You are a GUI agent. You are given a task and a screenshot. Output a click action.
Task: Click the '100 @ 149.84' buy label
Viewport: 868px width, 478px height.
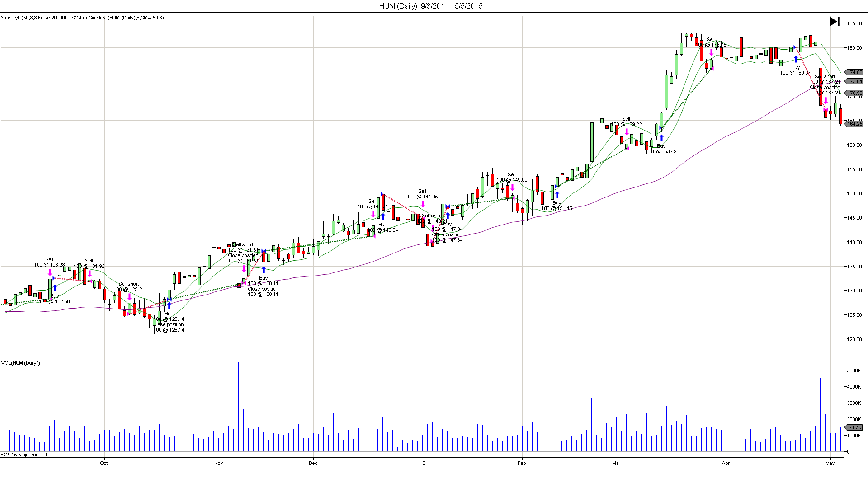tap(383, 230)
